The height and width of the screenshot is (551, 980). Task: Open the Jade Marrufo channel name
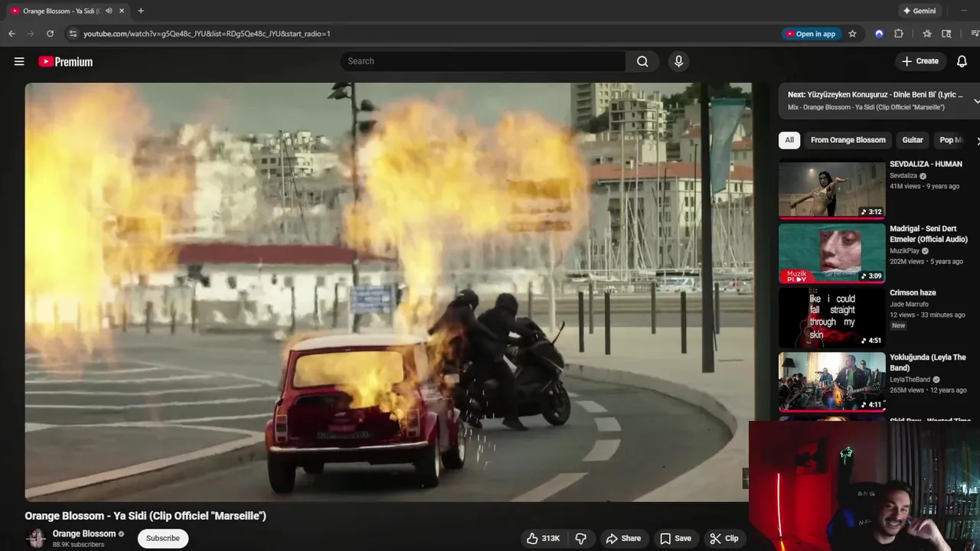[x=909, y=304]
